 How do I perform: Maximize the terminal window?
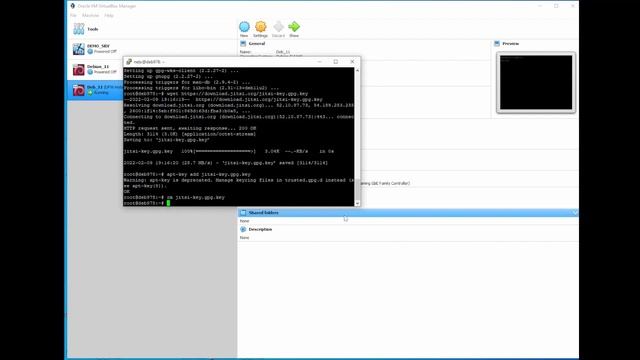tap(336, 62)
